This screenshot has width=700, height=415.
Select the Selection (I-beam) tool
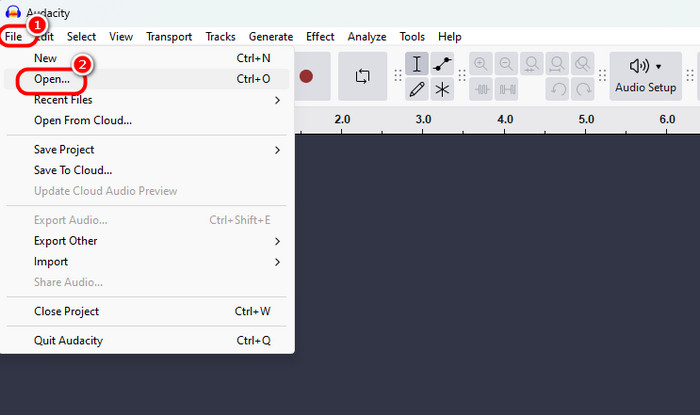(417, 64)
